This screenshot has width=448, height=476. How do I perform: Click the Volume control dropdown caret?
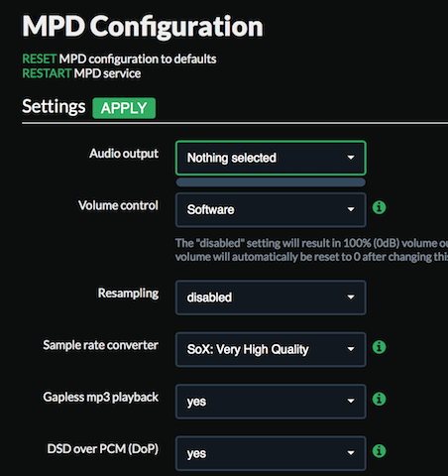351,209
